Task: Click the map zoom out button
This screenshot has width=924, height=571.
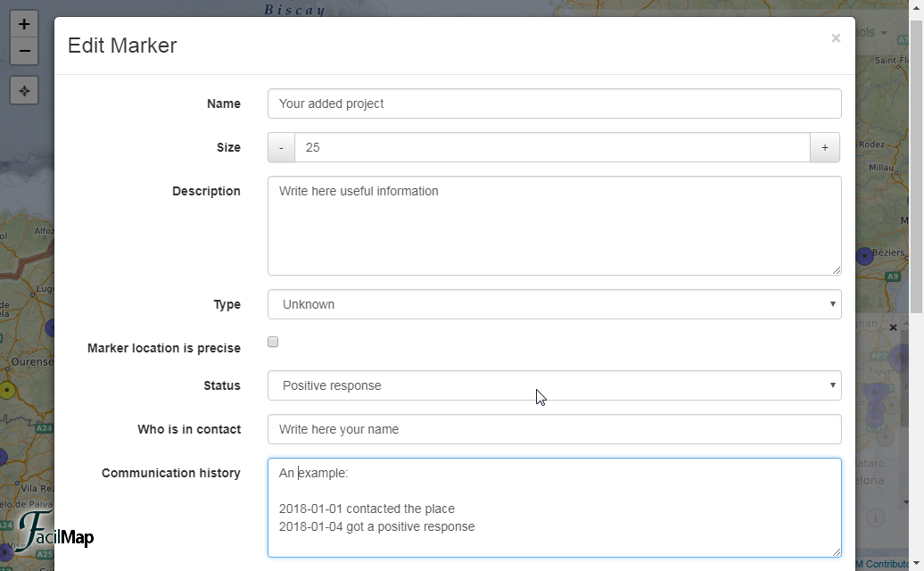Action: (24, 51)
